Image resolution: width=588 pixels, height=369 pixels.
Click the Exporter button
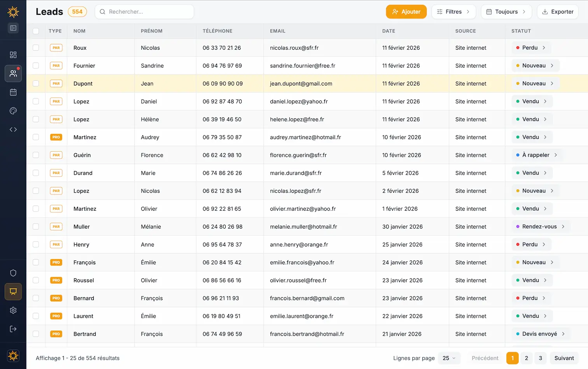(x=558, y=12)
